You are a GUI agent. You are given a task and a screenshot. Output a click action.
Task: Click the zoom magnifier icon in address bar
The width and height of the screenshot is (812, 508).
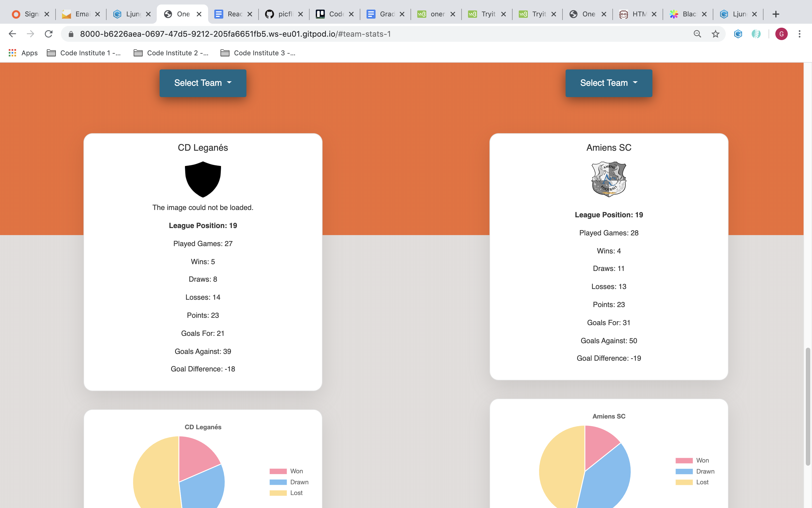coord(697,34)
